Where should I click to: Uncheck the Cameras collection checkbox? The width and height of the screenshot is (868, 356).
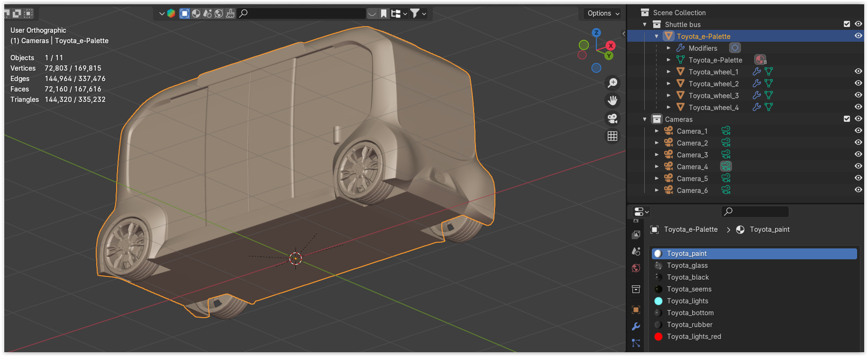coord(847,119)
